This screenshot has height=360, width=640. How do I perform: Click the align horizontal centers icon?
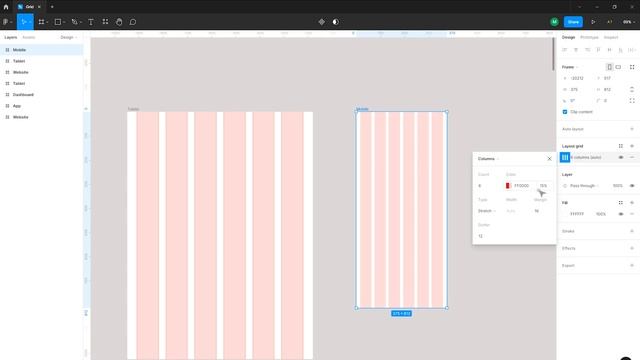click(576, 50)
